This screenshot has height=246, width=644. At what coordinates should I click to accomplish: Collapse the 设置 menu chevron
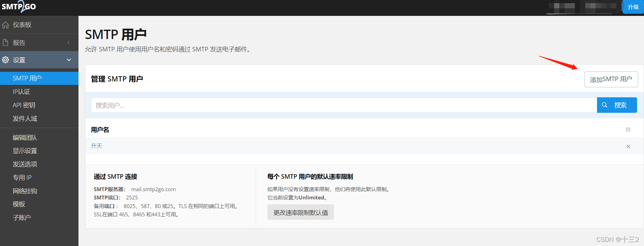[x=69, y=60]
